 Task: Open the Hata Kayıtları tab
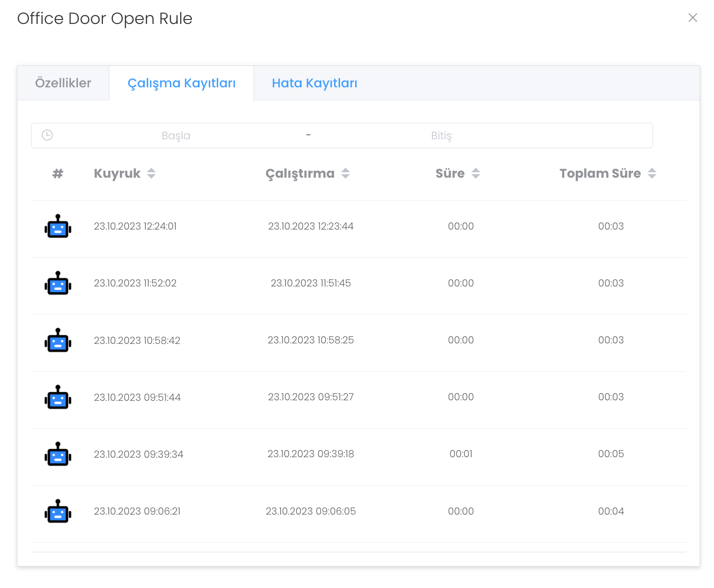[x=315, y=83]
